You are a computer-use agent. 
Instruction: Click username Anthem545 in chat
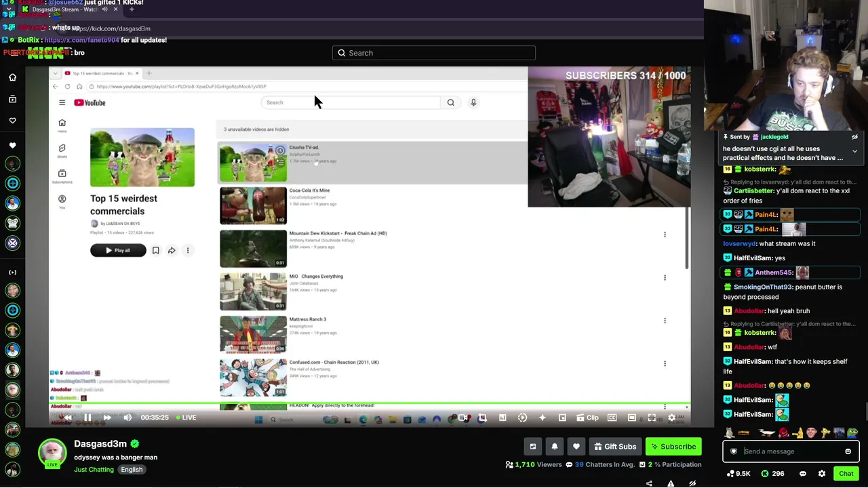[774, 272]
